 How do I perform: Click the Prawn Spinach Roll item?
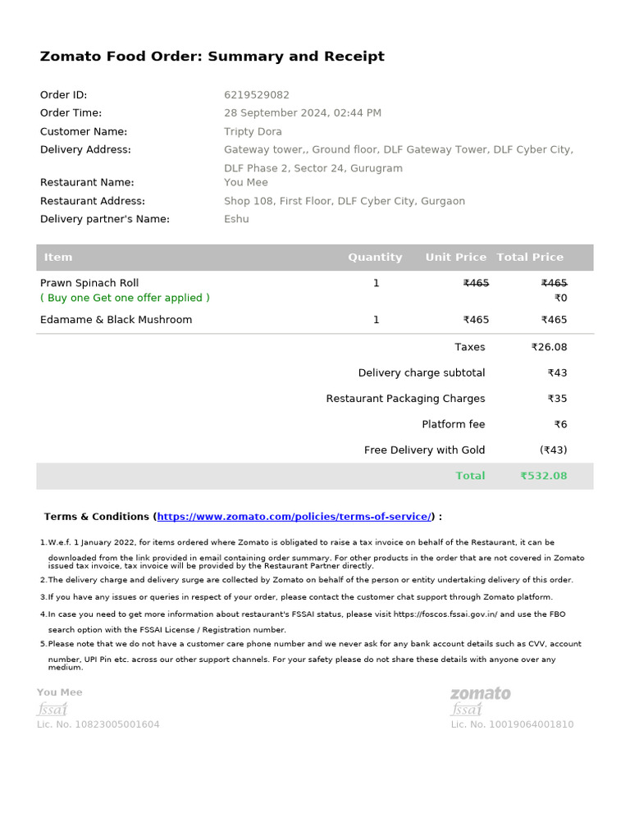point(89,283)
